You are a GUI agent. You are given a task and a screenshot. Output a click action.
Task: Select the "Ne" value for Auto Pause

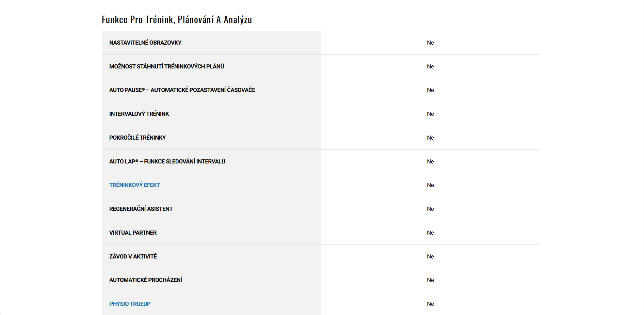coord(430,90)
